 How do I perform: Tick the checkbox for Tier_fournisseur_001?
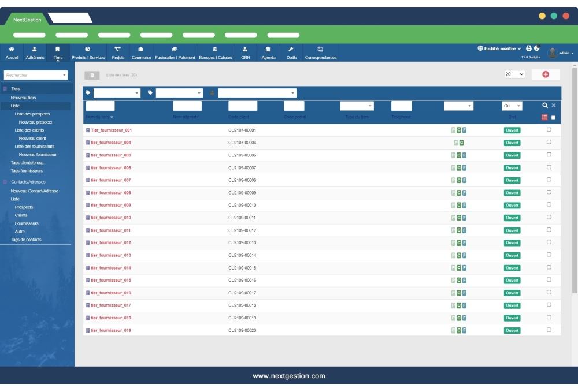(549, 130)
